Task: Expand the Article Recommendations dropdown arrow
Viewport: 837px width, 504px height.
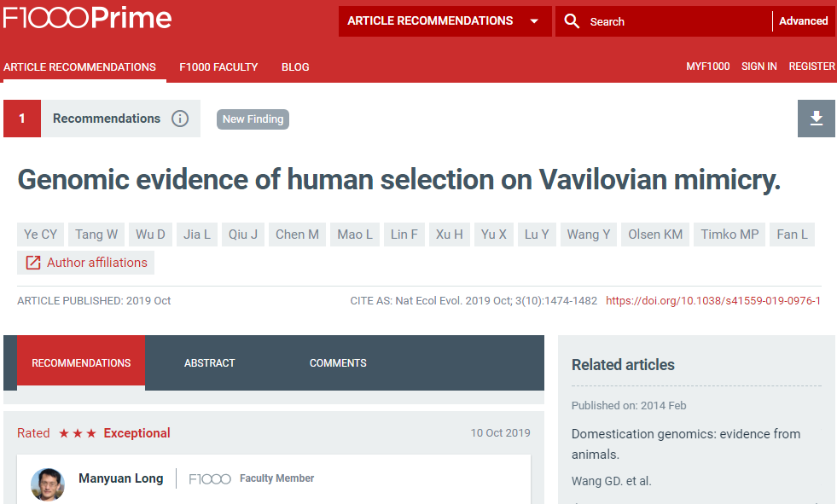Action: tap(534, 21)
